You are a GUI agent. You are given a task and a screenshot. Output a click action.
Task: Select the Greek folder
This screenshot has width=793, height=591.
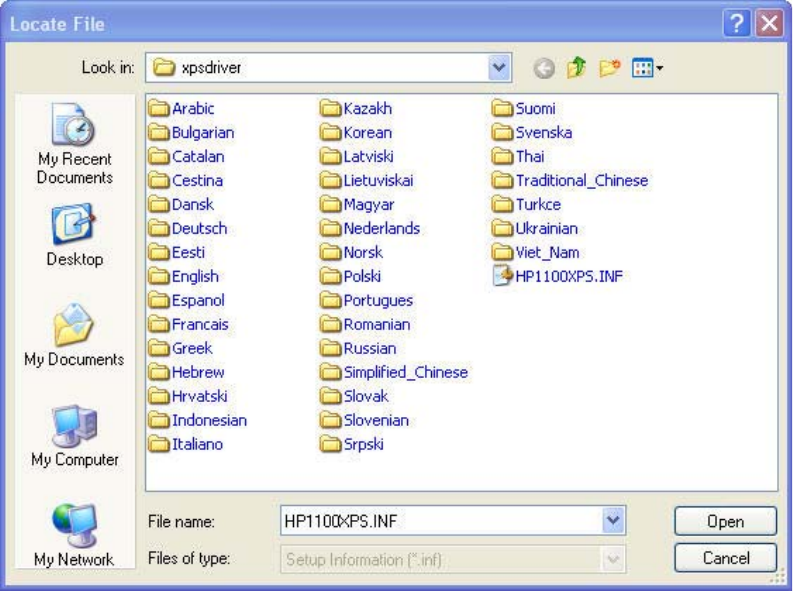(180, 348)
